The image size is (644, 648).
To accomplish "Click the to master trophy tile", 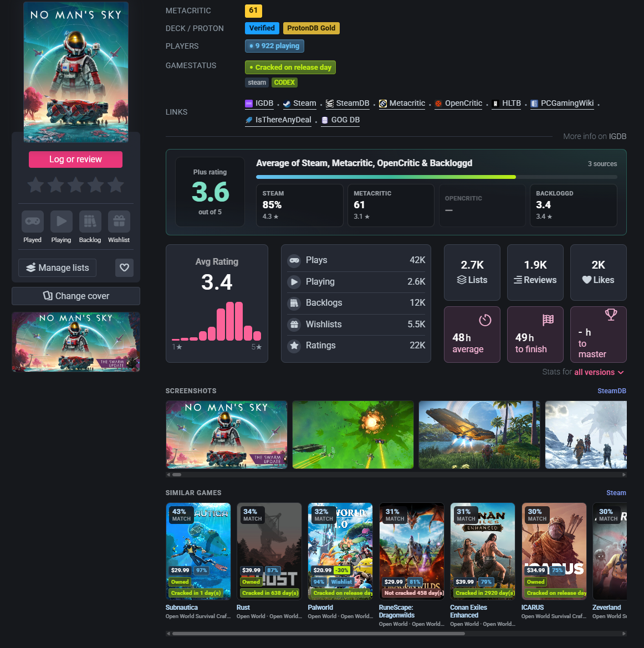I will pyautogui.click(x=598, y=335).
